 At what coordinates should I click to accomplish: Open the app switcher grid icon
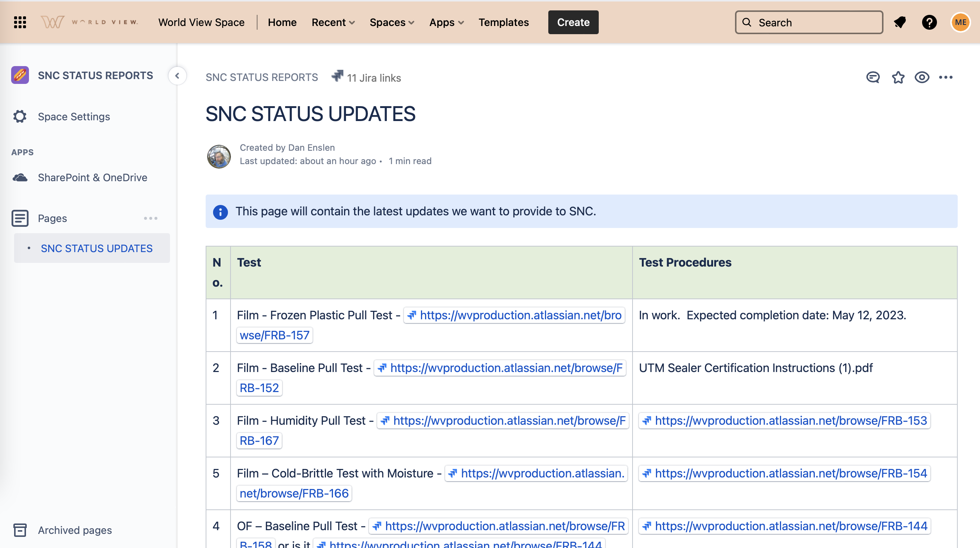point(20,22)
